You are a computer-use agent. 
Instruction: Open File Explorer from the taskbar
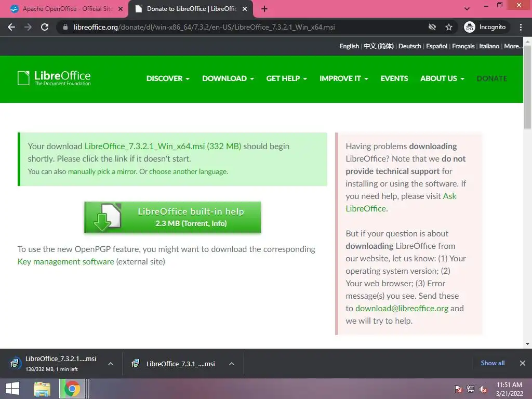[42, 389]
